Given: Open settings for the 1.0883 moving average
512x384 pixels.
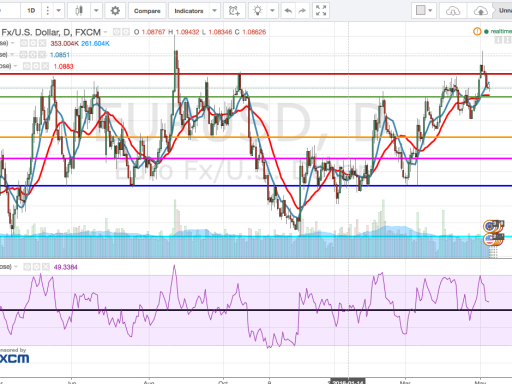Looking at the screenshot, I should [x=35, y=66].
